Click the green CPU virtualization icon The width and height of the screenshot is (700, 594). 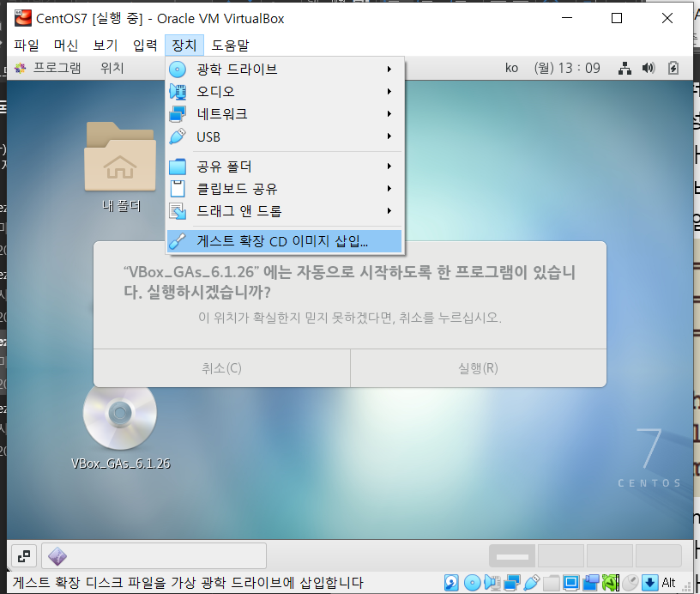pos(610,582)
